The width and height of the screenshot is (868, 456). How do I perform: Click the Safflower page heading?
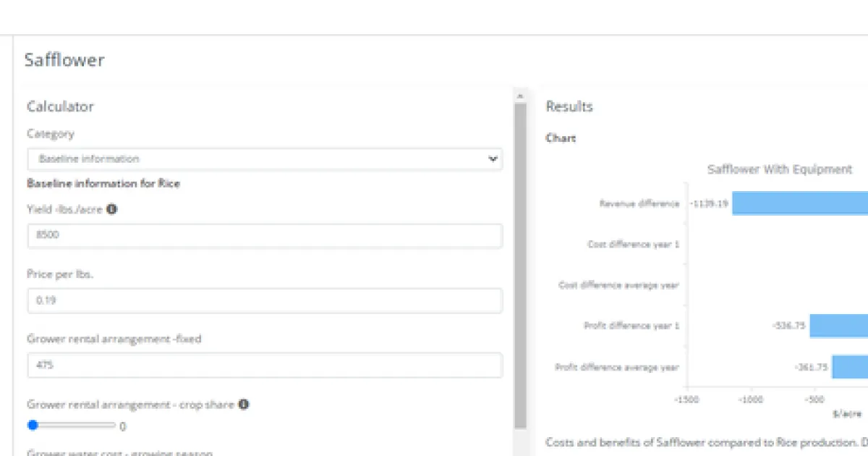64,59
